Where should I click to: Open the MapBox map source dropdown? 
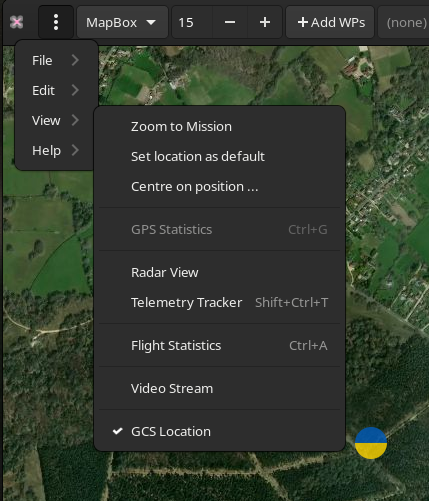[x=122, y=22]
